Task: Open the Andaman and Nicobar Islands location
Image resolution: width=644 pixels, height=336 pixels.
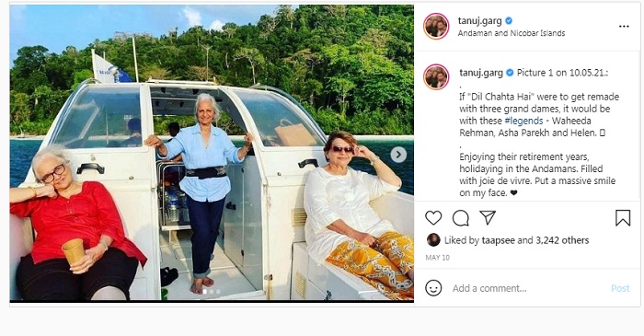Action: pyautogui.click(x=512, y=33)
